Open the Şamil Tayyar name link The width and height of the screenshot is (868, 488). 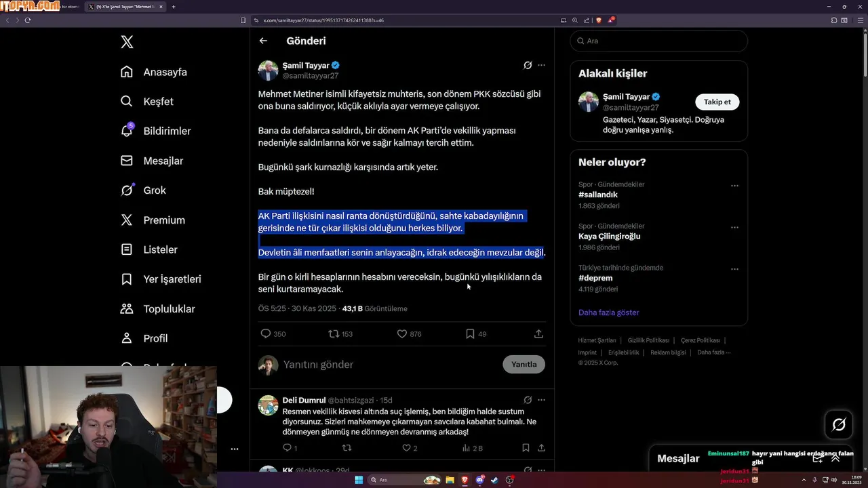click(306, 66)
